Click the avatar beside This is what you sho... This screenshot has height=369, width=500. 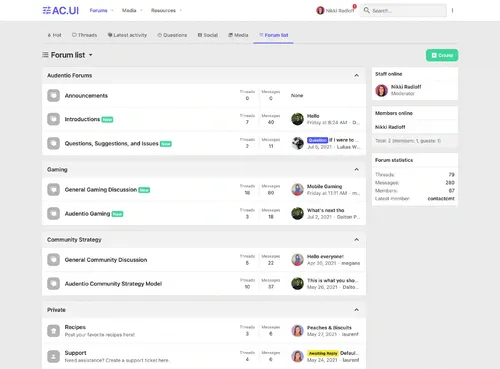point(297,284)
